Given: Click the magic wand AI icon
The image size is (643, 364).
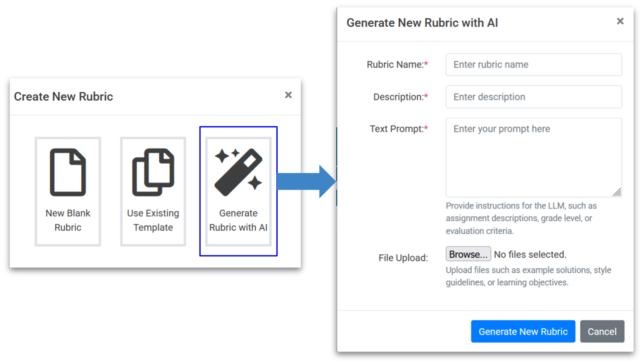Looking at the screenshot, I should pos(238,172).
